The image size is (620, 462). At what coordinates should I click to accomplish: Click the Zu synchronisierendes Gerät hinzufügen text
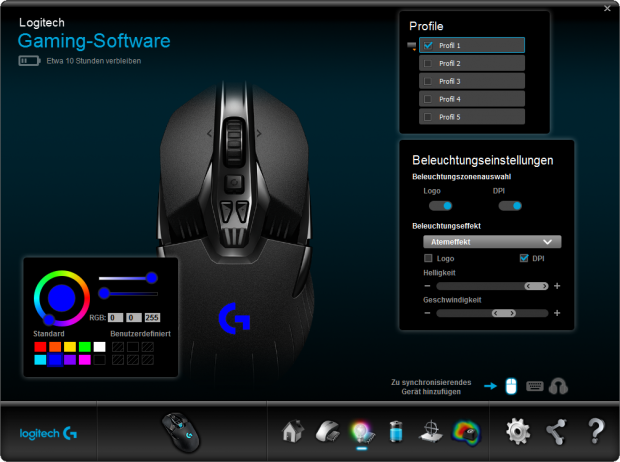tap(431, 387)
